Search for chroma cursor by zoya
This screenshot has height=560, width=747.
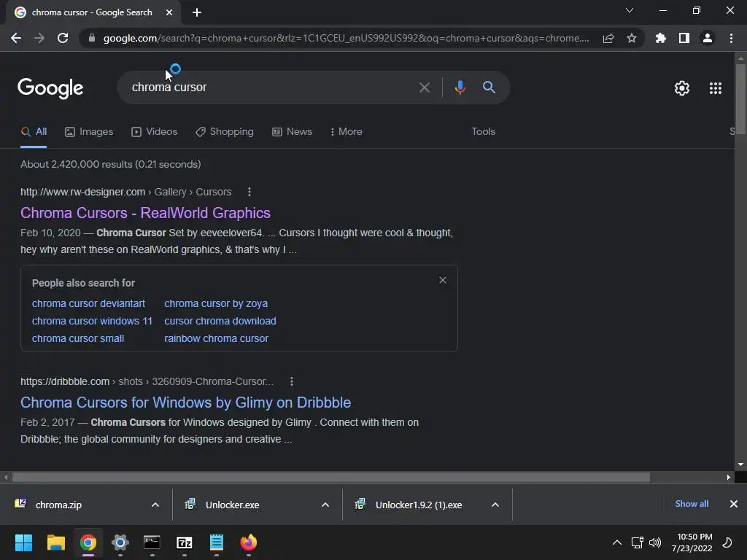pyautogui.click(x=216, y=303)
